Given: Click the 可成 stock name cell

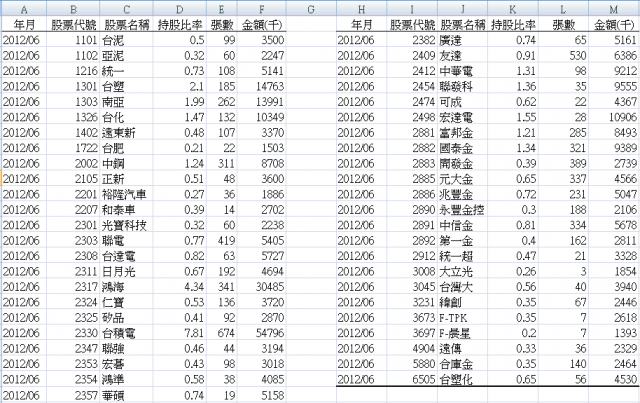Looking at the screenshot, I should (x=462, y=102).
